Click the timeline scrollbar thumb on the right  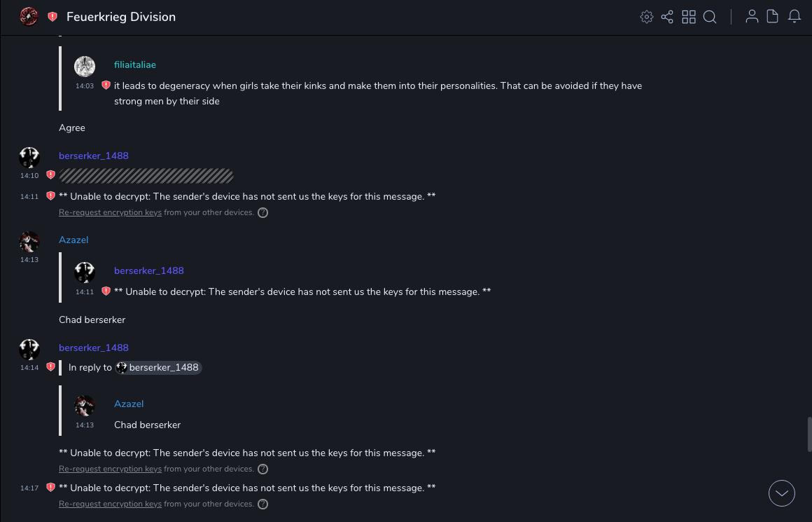[809, 434]
